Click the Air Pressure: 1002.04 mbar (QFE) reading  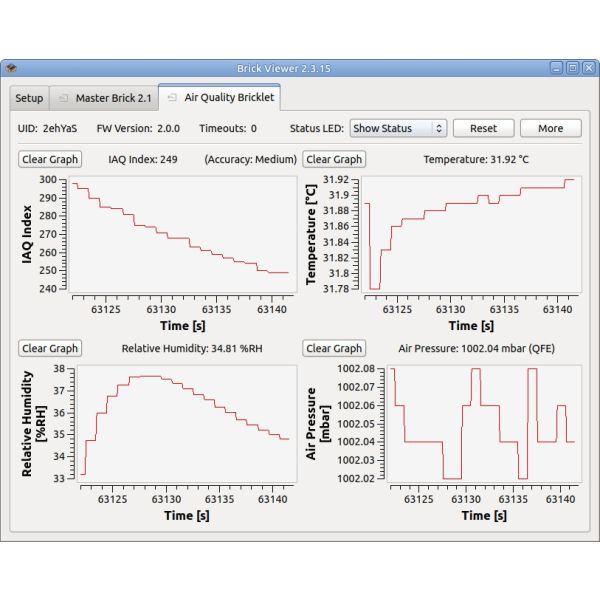(x=476, y=349)
